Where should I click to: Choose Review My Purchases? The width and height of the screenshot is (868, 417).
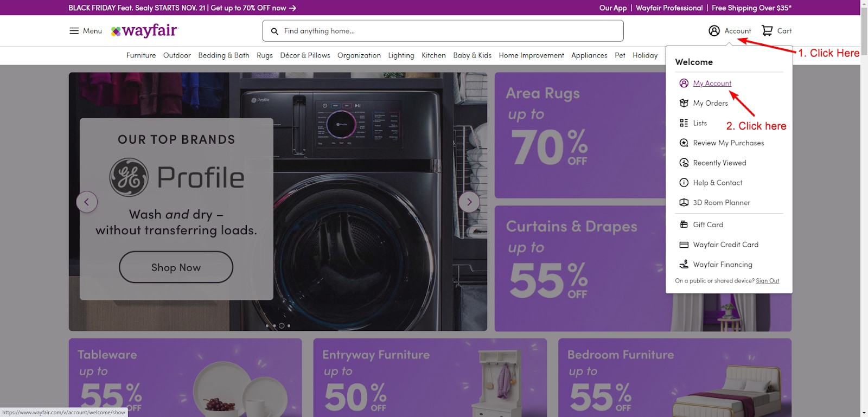729,143
